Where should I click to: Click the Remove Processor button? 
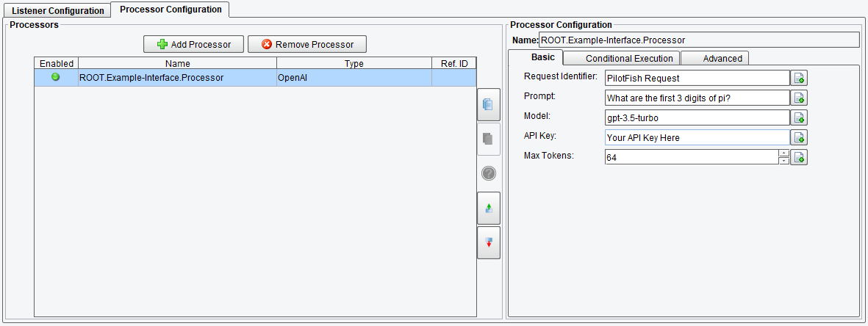coord(307,44)
